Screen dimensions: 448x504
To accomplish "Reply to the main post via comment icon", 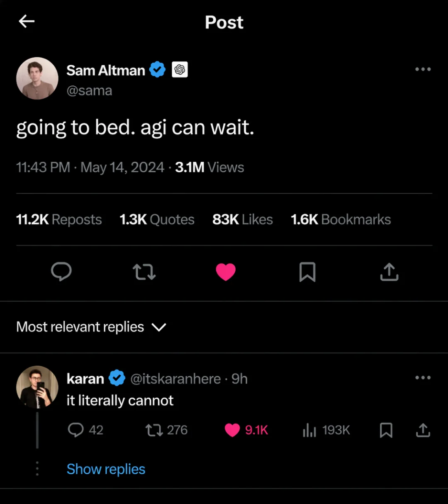I will [x=61, y=272].
